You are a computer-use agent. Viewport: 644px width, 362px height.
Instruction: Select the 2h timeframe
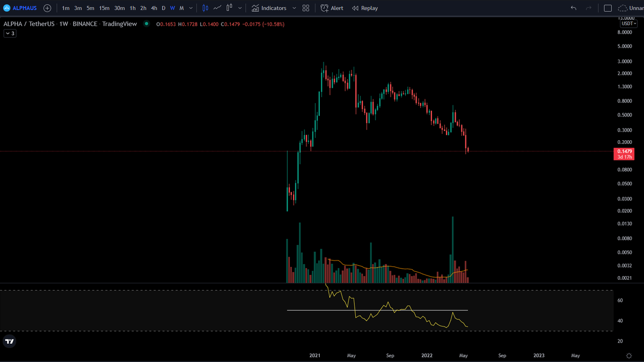[143, 8]
